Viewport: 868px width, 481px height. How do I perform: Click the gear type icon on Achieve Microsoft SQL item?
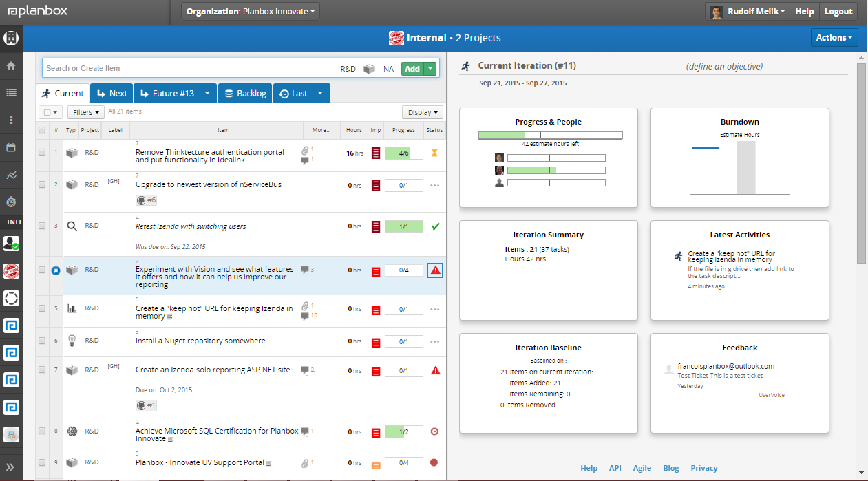72,431
